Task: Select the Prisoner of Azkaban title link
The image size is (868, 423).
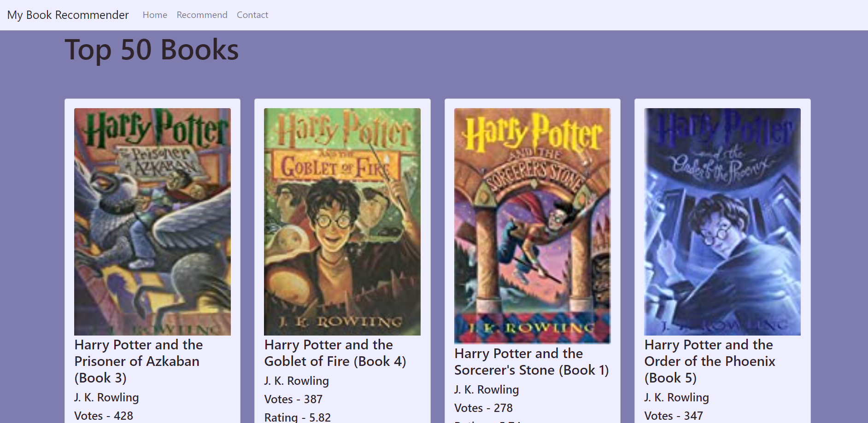Action: click(138, 361)
